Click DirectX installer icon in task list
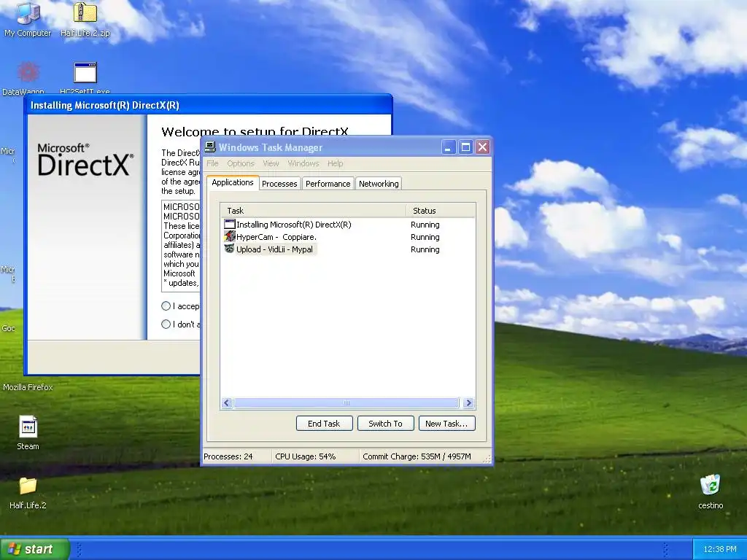 230,225
